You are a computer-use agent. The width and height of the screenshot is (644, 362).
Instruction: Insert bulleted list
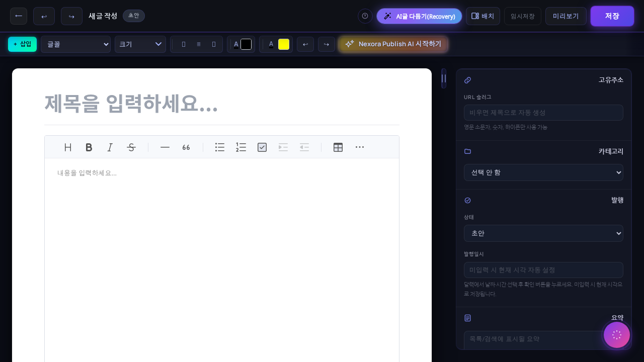tap(220, 147)
